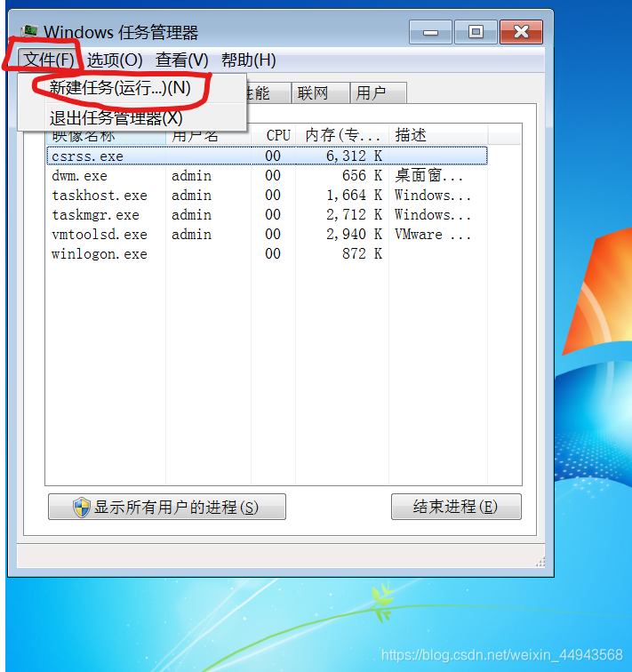Click the 2,712 K memory value

354,214
